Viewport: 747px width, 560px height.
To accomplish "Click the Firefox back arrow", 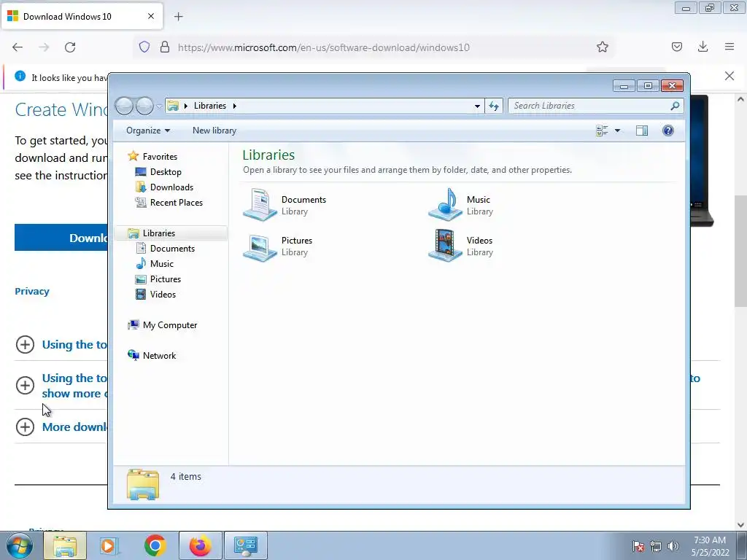I will pyautogui.click(x=18, y=47).
